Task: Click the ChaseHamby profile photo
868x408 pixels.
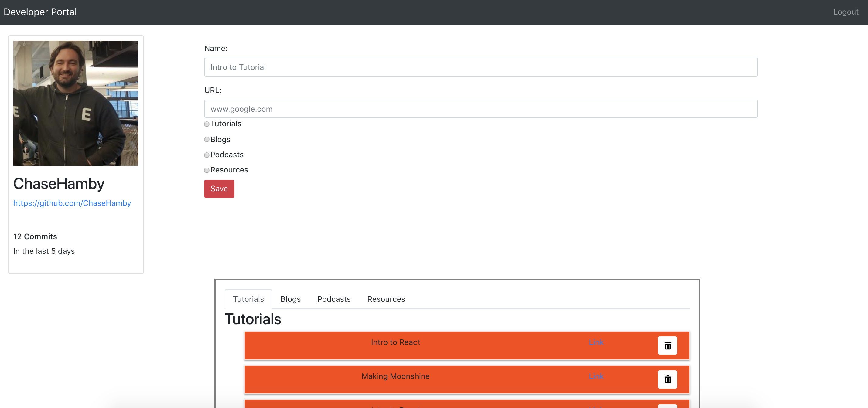Action: pos(76,103)
